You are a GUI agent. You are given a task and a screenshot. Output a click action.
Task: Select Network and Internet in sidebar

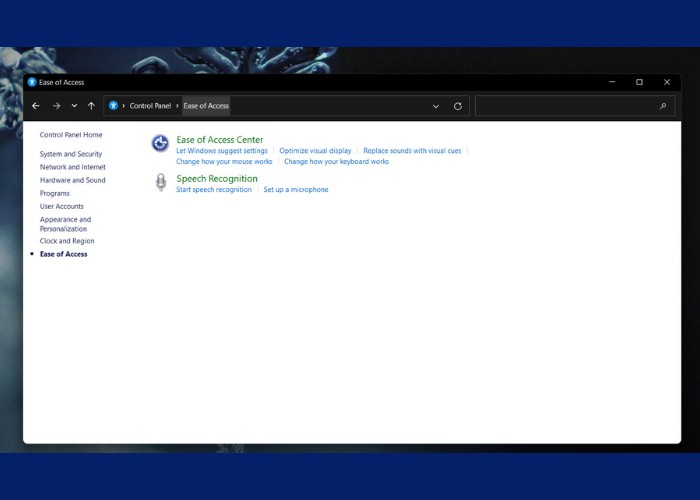click(72, 167)
